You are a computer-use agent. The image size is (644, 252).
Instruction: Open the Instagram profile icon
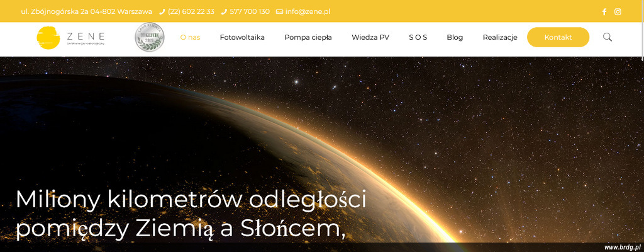pyautogui.click(x=618, y=12)
